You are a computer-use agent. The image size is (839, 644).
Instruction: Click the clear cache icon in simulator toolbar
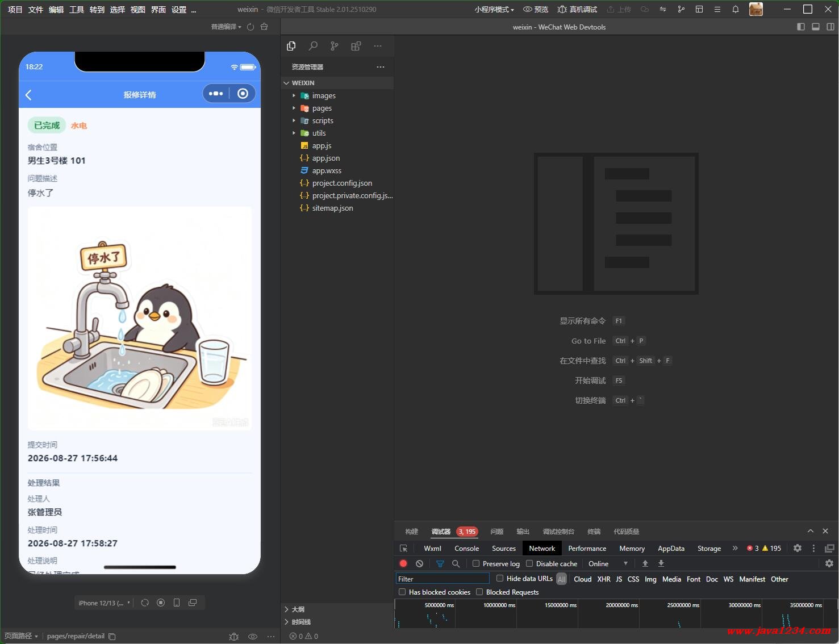click(264, 27)
